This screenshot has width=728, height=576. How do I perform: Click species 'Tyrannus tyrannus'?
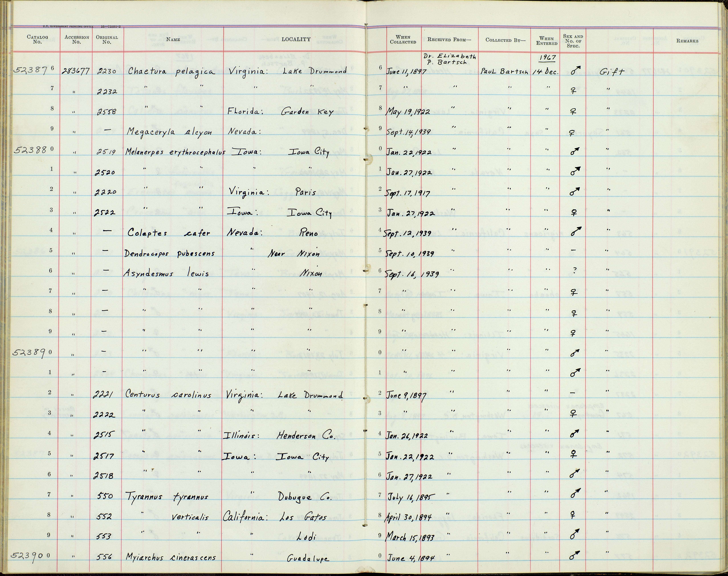167,497
